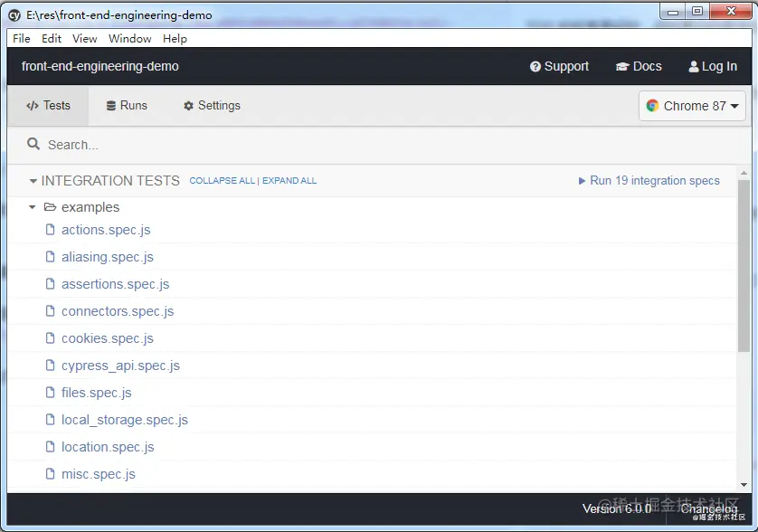Open actions.spec.js spec file
Screen dimensions: 758x532
click(106, 230)
